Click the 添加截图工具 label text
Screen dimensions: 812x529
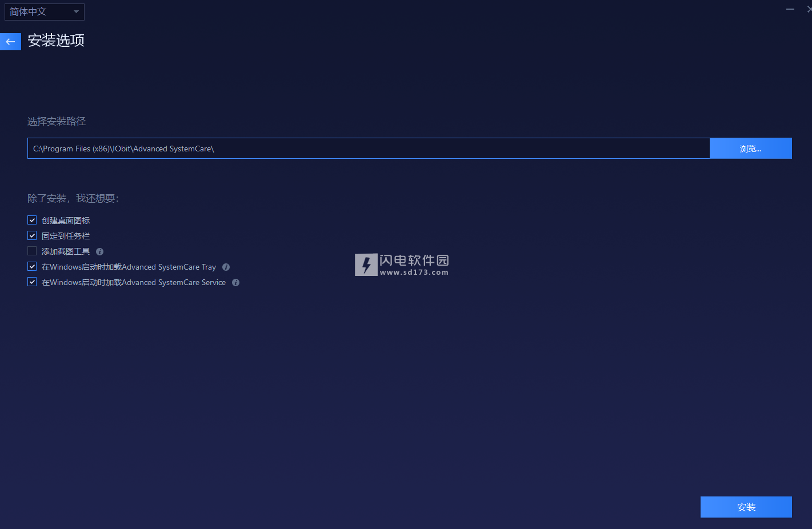click(x=66, y=251)
